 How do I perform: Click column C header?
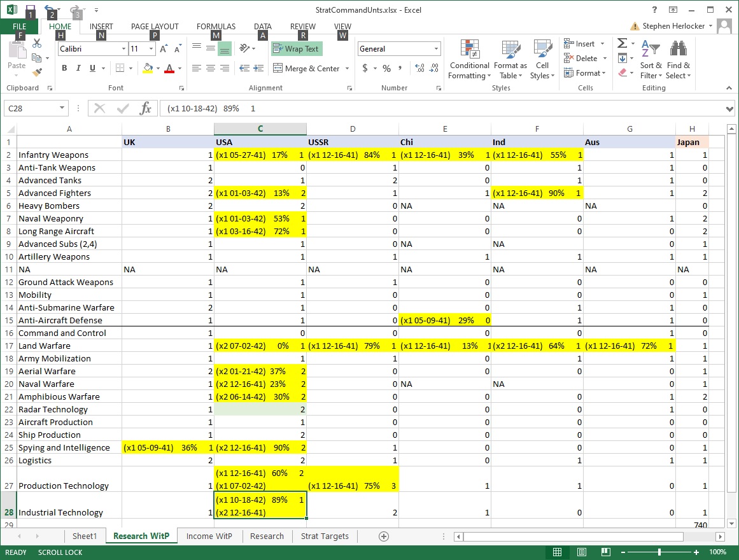(260, 129)
